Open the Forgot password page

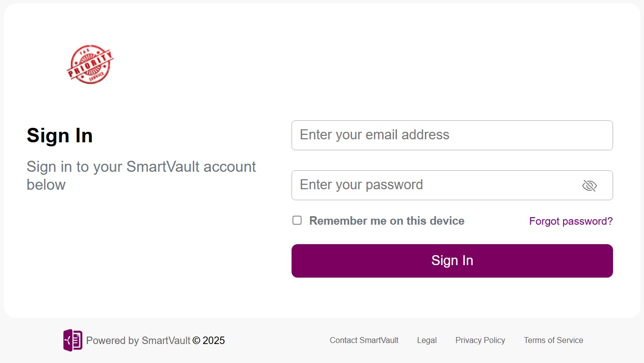(x=571, y=221)
